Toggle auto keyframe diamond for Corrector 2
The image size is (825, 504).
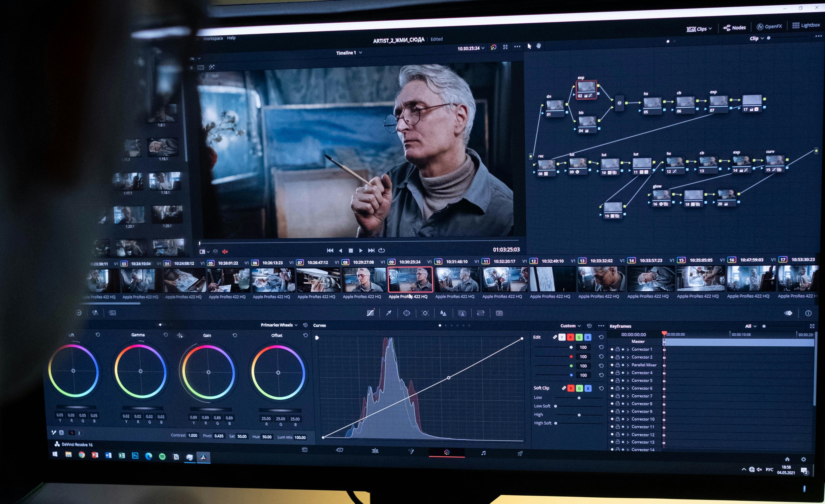(x=623, y=357)
